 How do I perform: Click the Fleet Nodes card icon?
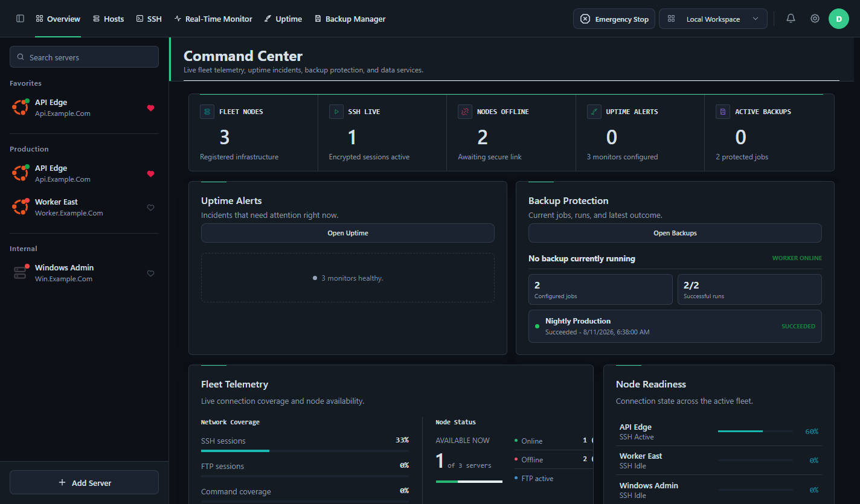coord(207,112)
